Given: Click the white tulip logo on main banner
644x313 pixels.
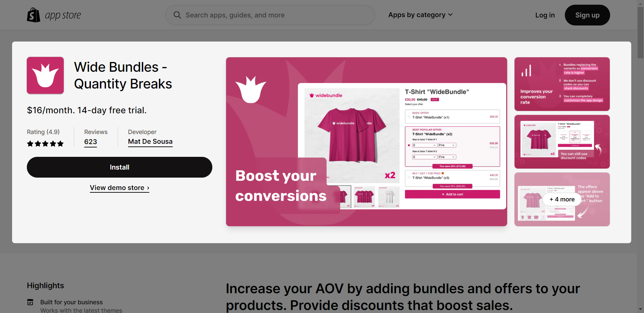Looking at the screenshot, I should (251, 89).
